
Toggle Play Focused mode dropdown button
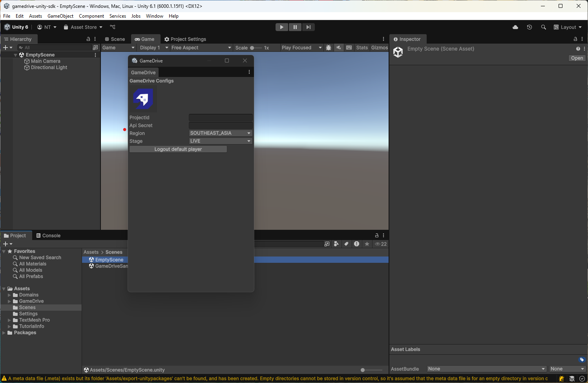pos(301,48)
